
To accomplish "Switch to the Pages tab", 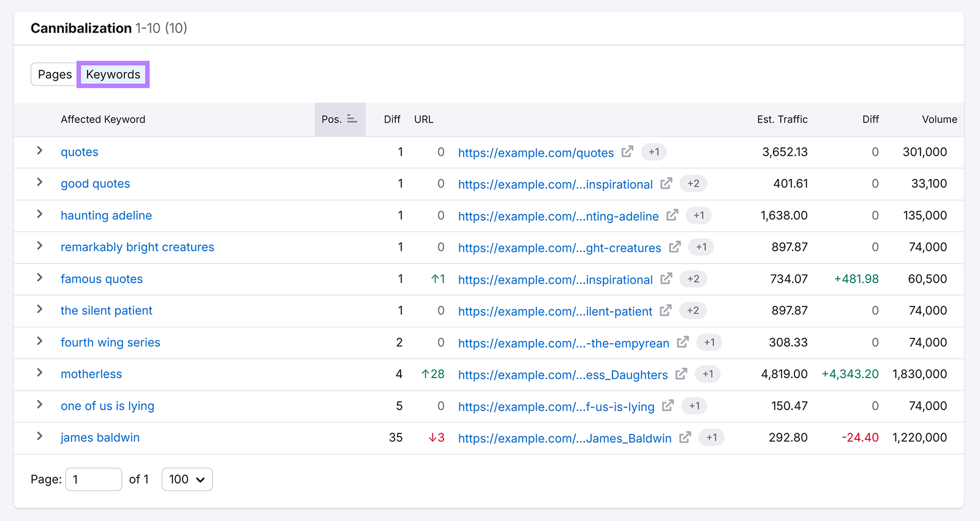I will point(55,75).
